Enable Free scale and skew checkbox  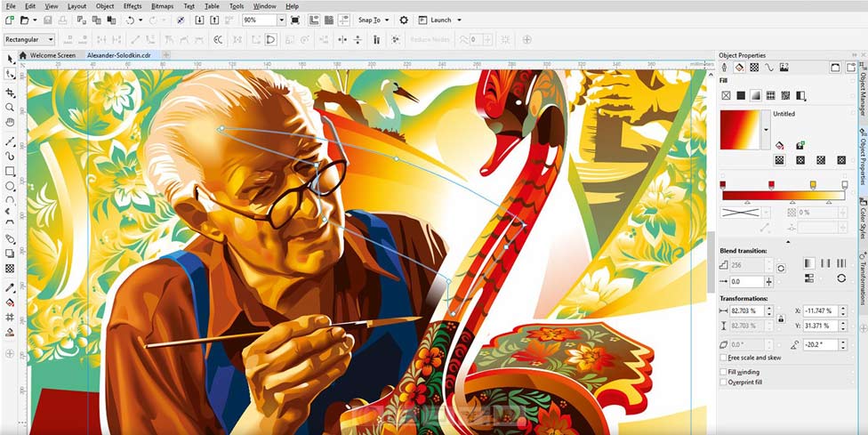pyautogui.click(x=723, y=358)
